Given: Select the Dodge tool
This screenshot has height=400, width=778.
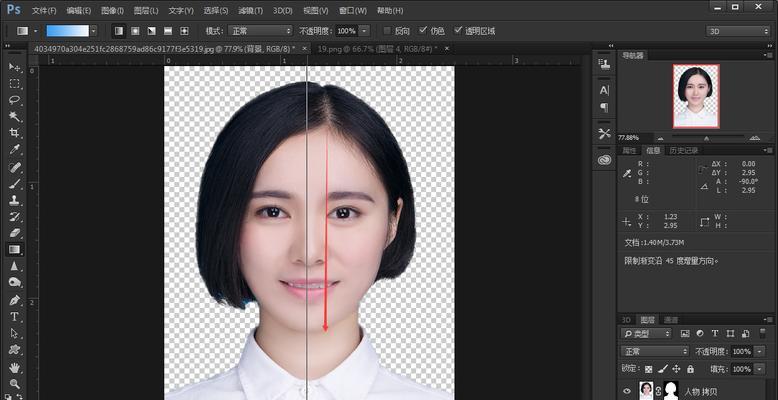Looking at the screenshot, I should pyautogui.click(x=15, y=282).
